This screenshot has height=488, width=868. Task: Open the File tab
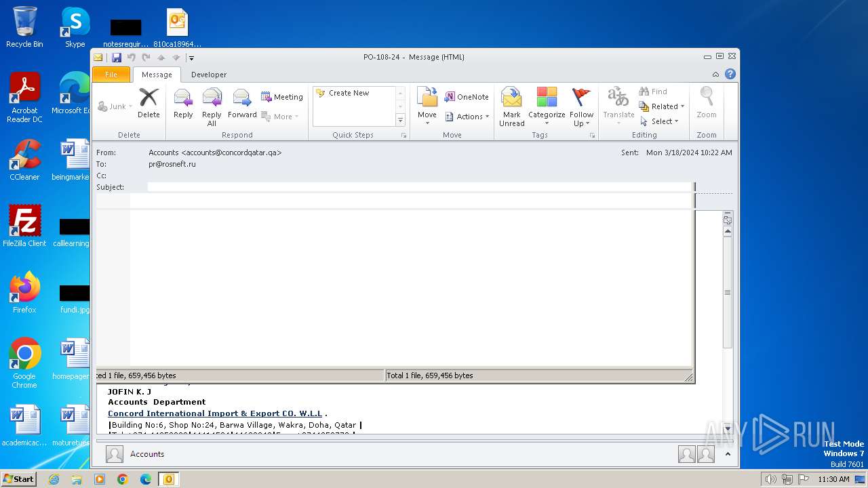[111, 75]
